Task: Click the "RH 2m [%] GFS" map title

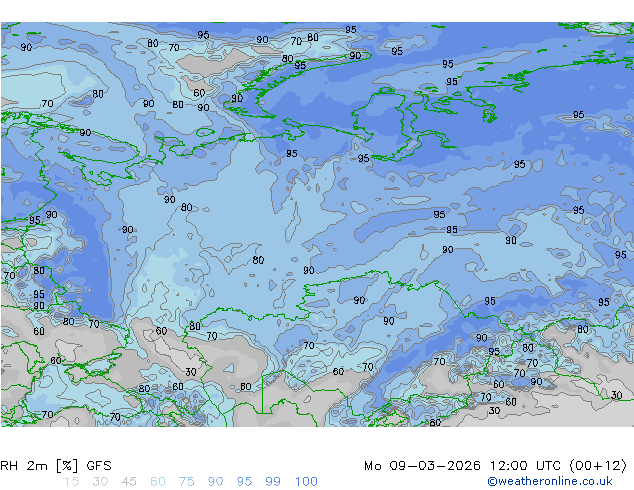Action: tap(56, 466)
